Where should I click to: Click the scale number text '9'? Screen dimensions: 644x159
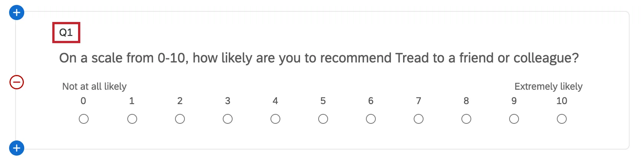point(514,101)
